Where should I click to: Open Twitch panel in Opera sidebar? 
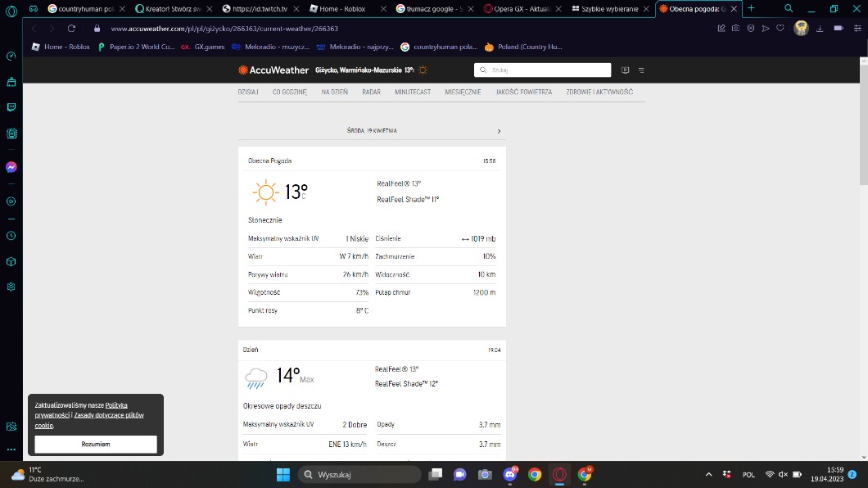click(x=11, y=106)
